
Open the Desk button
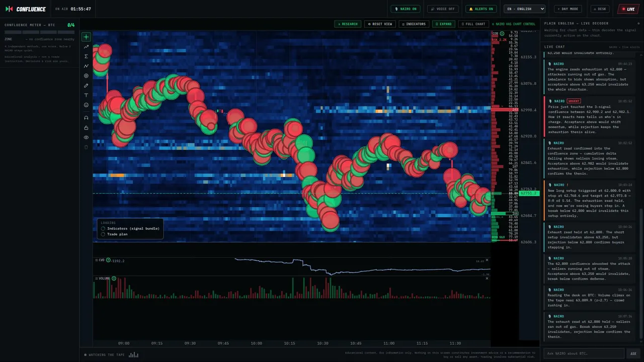(600, 9)
